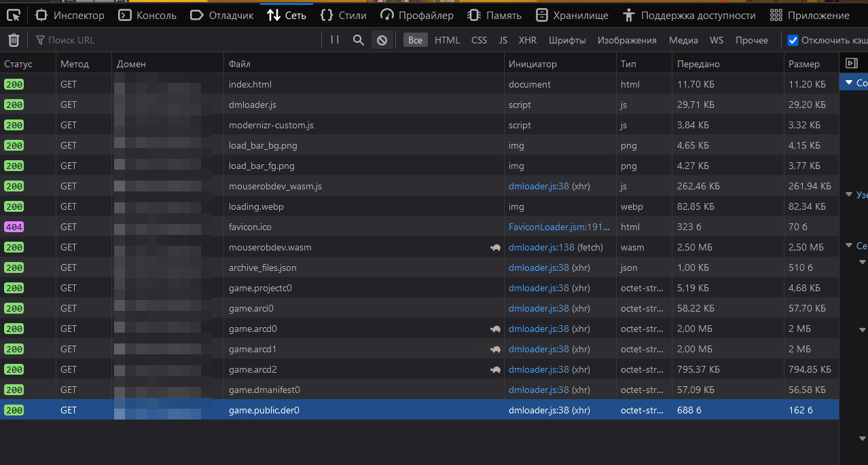868x465 pixels.
Task: Open request search with the magnifier icon
Action: pos(357,40)
